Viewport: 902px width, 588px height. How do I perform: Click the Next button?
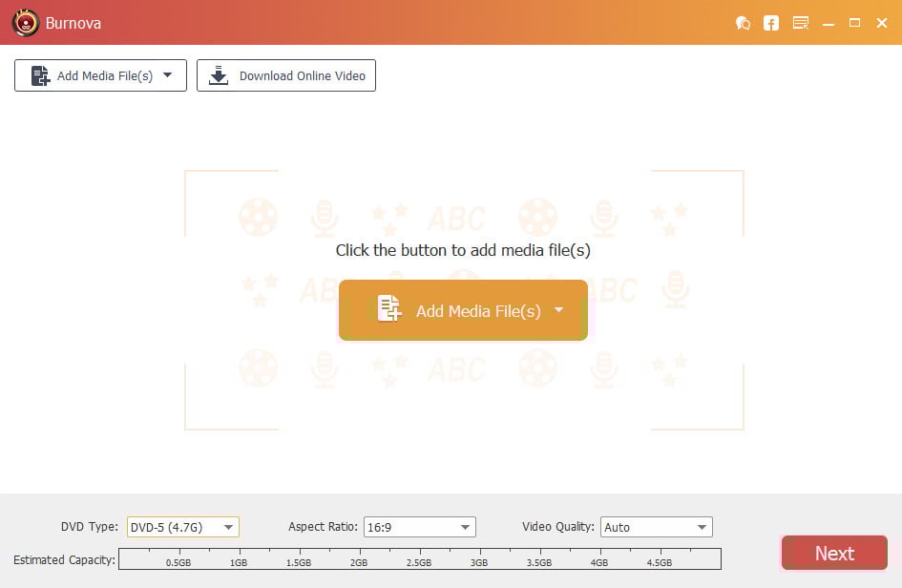[x=833, y=553]
